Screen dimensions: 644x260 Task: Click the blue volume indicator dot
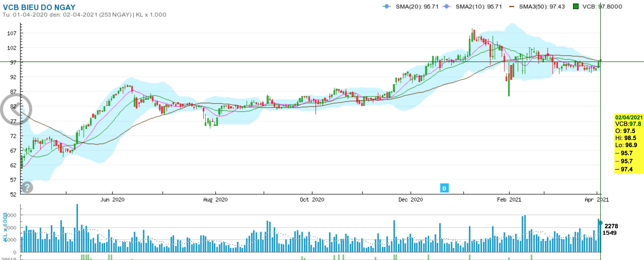600,223
